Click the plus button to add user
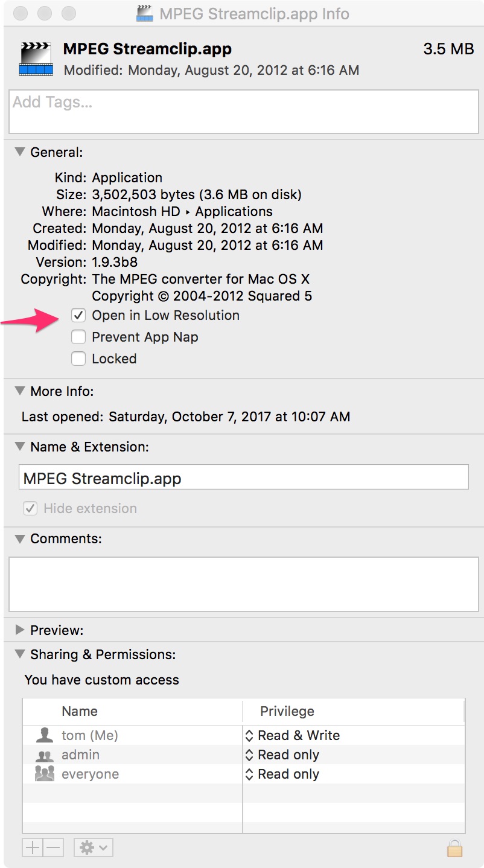 33,847
